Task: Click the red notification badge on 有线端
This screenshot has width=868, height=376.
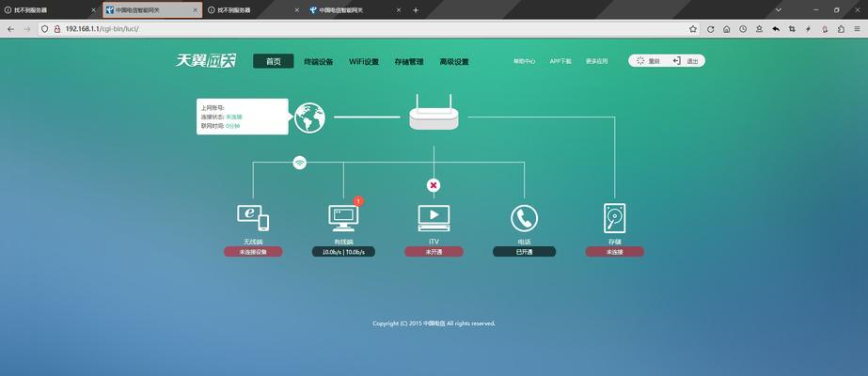Action: point(358,201)
